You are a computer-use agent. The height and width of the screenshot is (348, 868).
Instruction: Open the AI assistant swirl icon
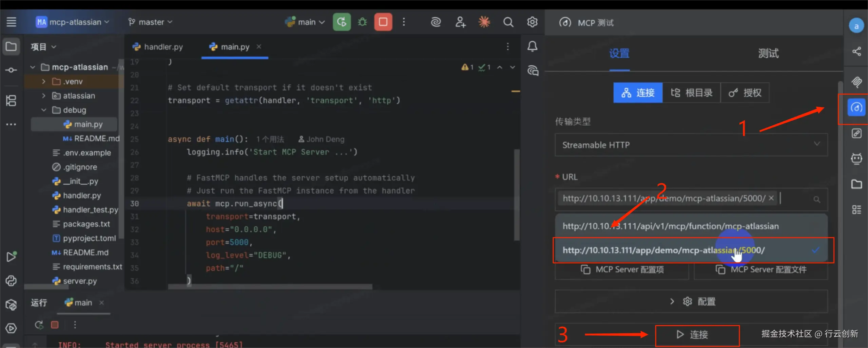(x=436, y=22)
